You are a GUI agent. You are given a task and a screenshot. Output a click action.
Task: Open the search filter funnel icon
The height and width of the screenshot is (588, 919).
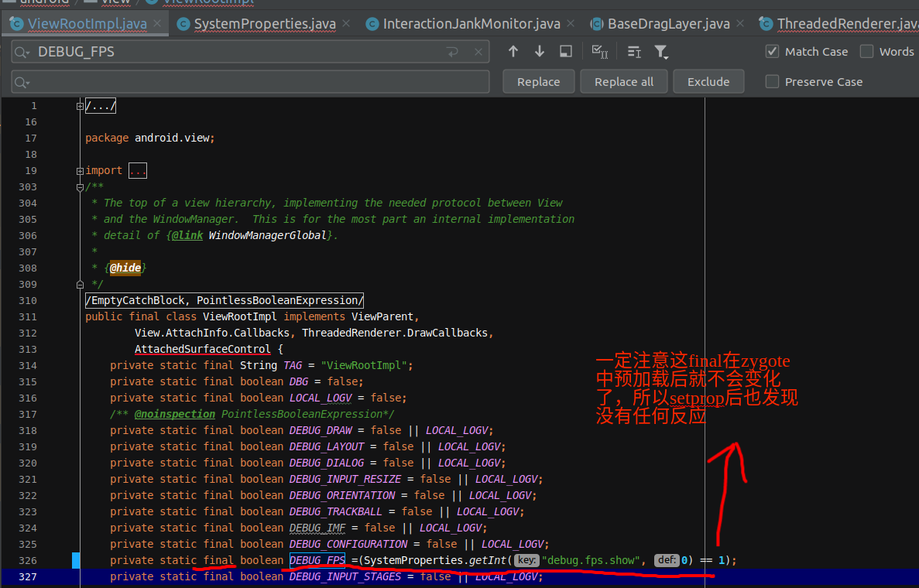(x=661, y=52)
